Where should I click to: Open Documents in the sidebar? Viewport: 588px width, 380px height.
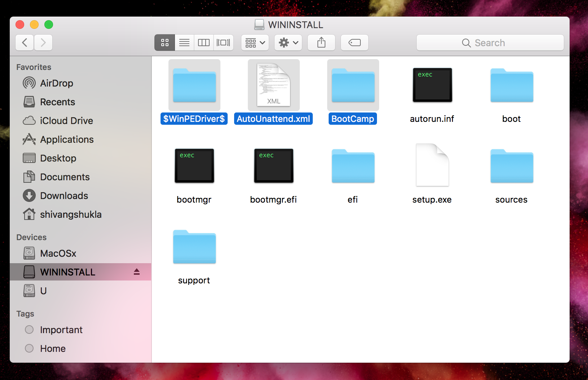tap(80, 177)
